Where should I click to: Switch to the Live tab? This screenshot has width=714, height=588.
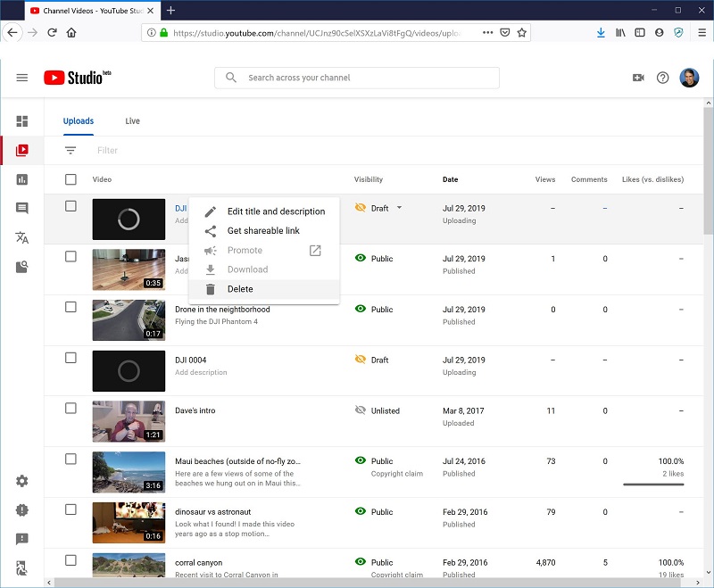click(x=132, y=120)
